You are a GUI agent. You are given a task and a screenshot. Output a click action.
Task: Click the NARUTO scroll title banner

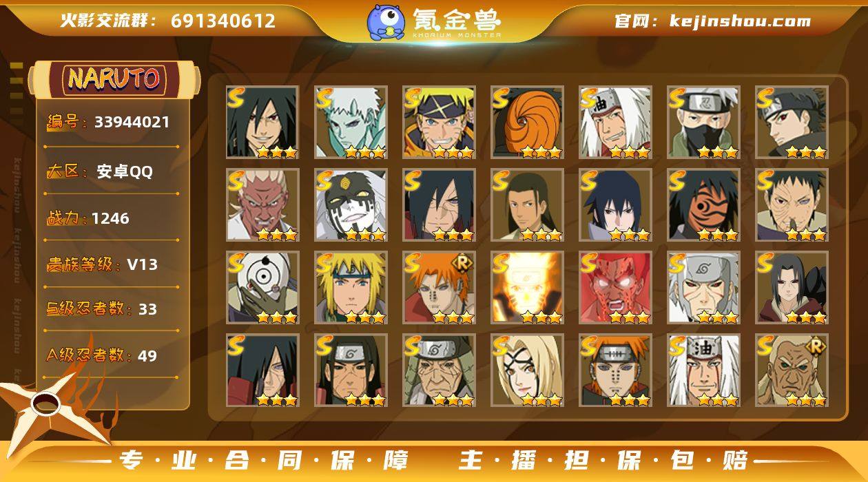pyautogui.click(x=114, y=79)
